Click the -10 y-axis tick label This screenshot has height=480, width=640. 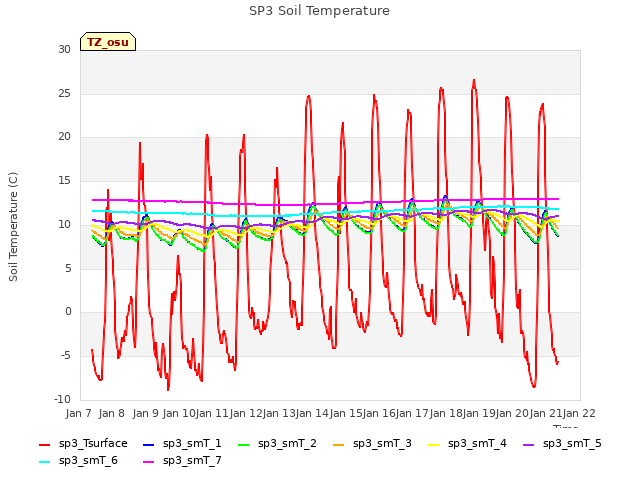pyautogui.click(x=62, y=399)
